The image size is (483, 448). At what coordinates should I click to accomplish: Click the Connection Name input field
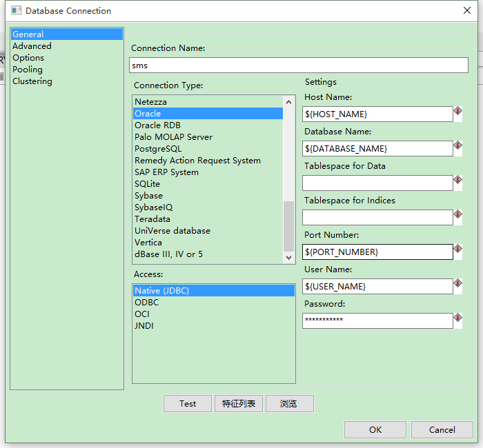point(299,65)
